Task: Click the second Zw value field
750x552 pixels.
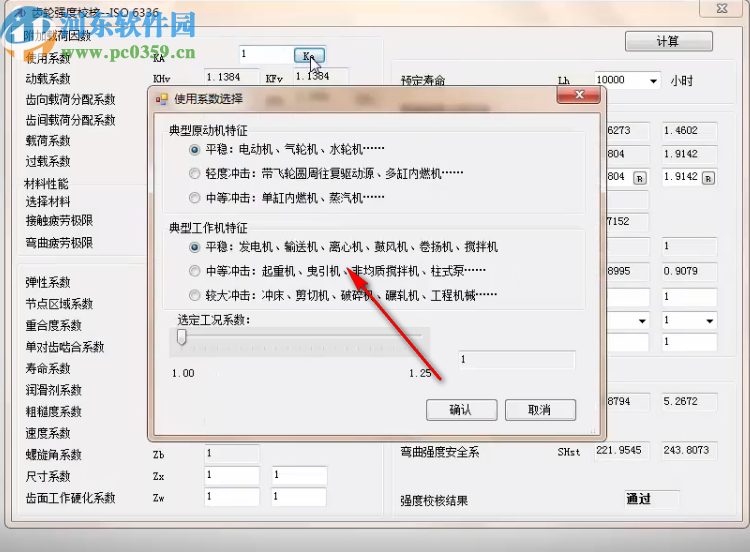Action: [x=299, y=497]
